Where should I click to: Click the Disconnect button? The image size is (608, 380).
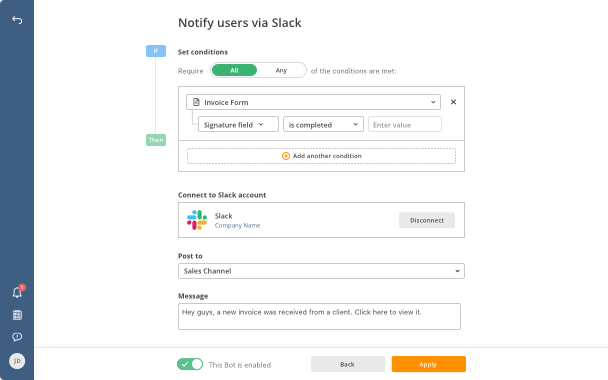pyautogui.click(x=427, y=220)
